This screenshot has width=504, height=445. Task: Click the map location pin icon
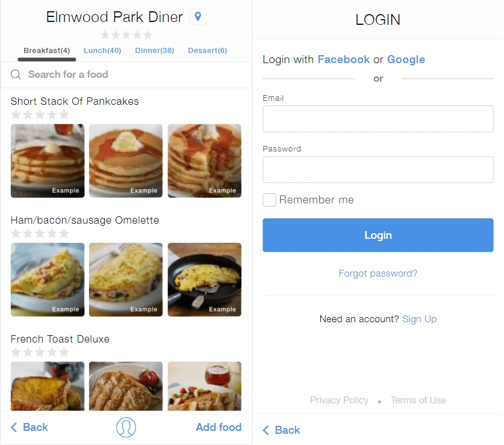point(198,17)
